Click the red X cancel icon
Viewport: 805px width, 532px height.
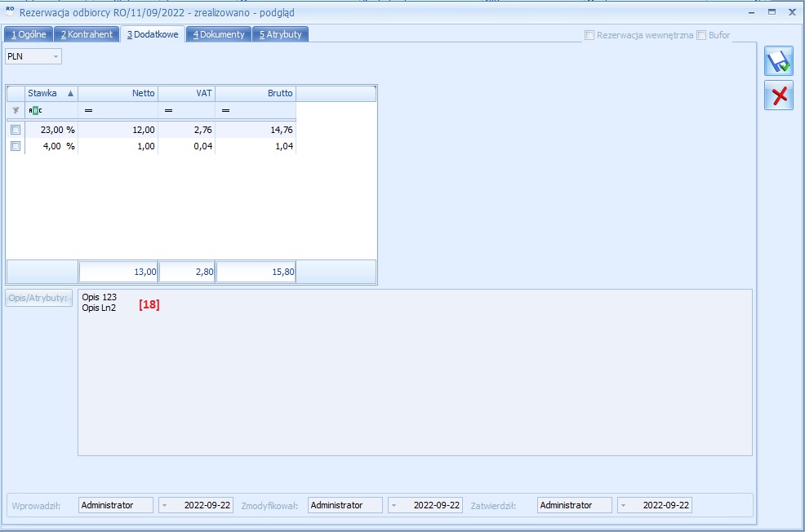click(778, 95)
